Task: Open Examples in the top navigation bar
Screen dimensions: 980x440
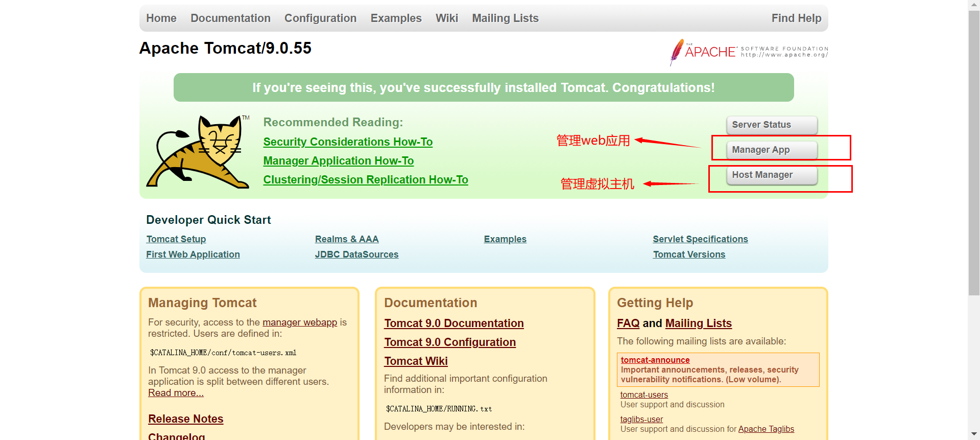Action: tap(396, 18)
